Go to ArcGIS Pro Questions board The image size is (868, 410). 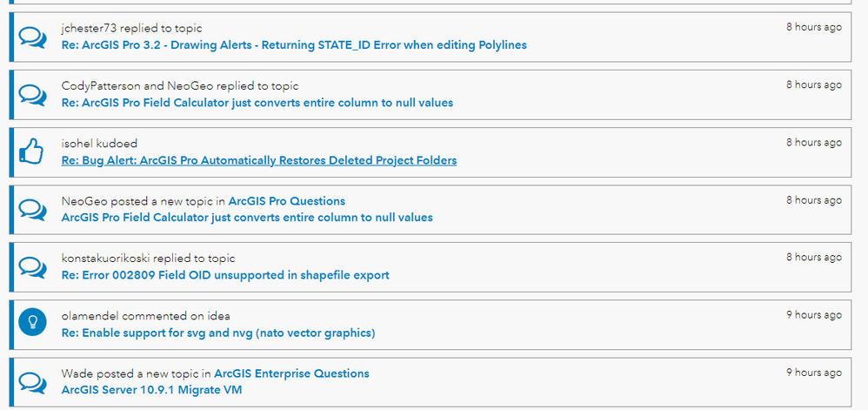coord(287,201)
